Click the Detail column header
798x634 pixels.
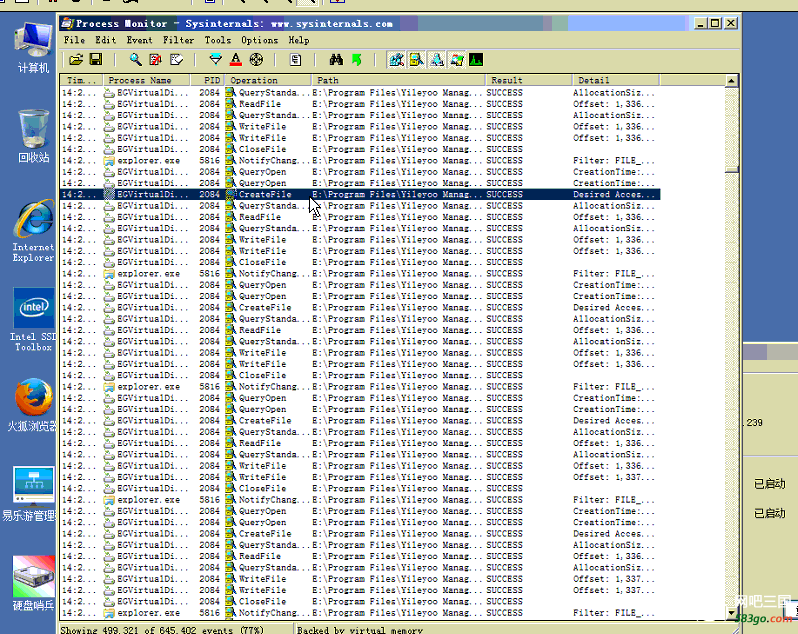click(616, 80)
